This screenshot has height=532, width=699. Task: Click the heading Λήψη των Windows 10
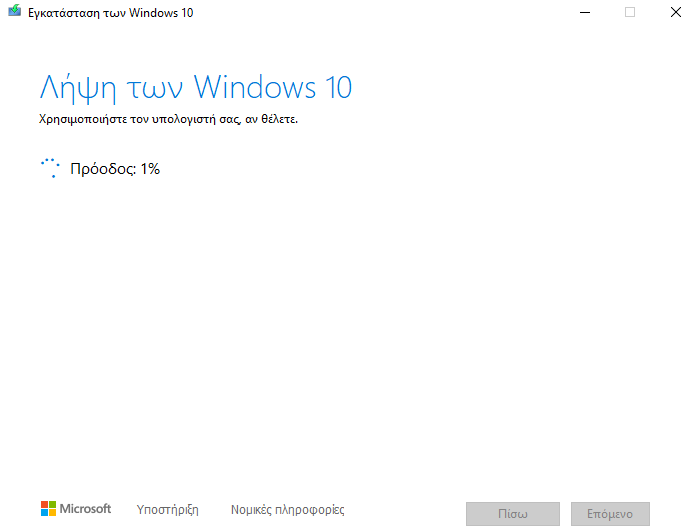pyautogui.click(x=196, y=88)
